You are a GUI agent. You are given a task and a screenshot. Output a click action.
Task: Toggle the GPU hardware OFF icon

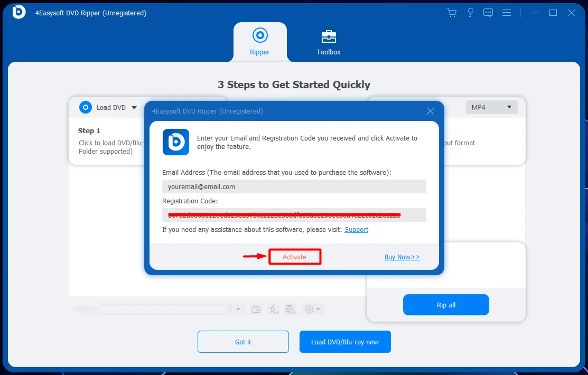pyautogui.click(x=290, y=310)
